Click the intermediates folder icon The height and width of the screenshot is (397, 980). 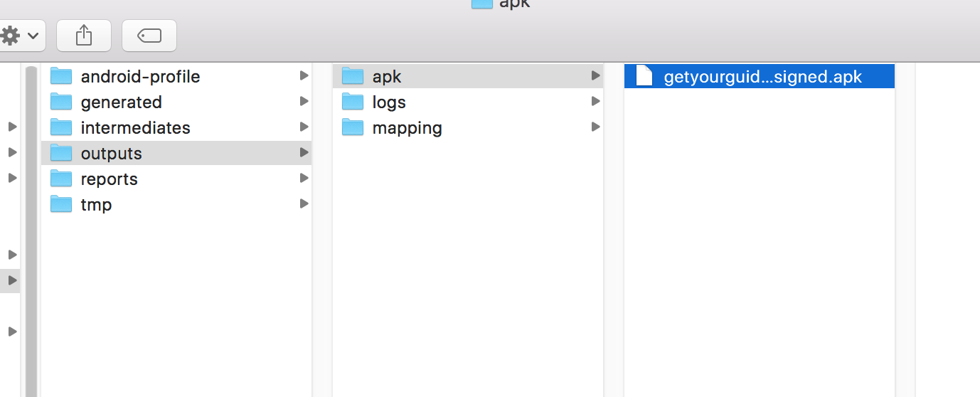(x=61, y=127)
